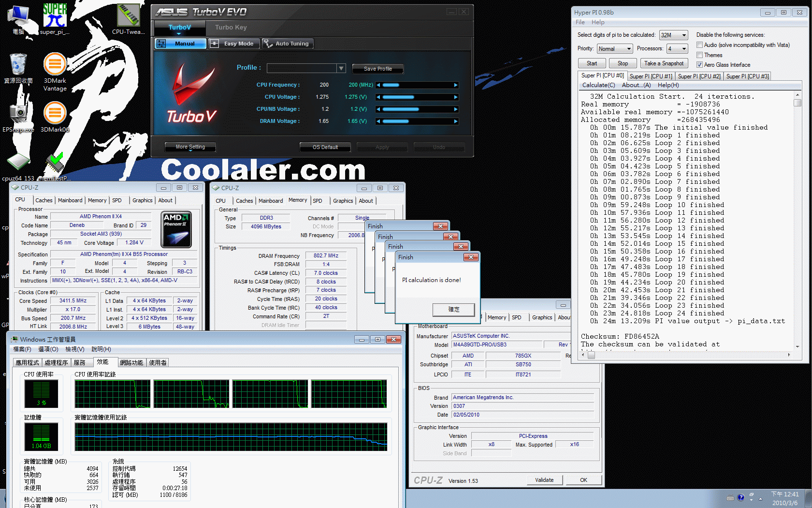Click the OS Default button
This screenshot has height=508, width=812.
coord(325,147)
